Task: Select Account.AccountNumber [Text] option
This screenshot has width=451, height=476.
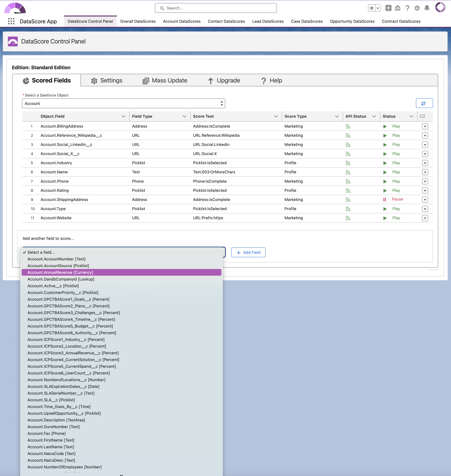Action: (x=121, y=259)
